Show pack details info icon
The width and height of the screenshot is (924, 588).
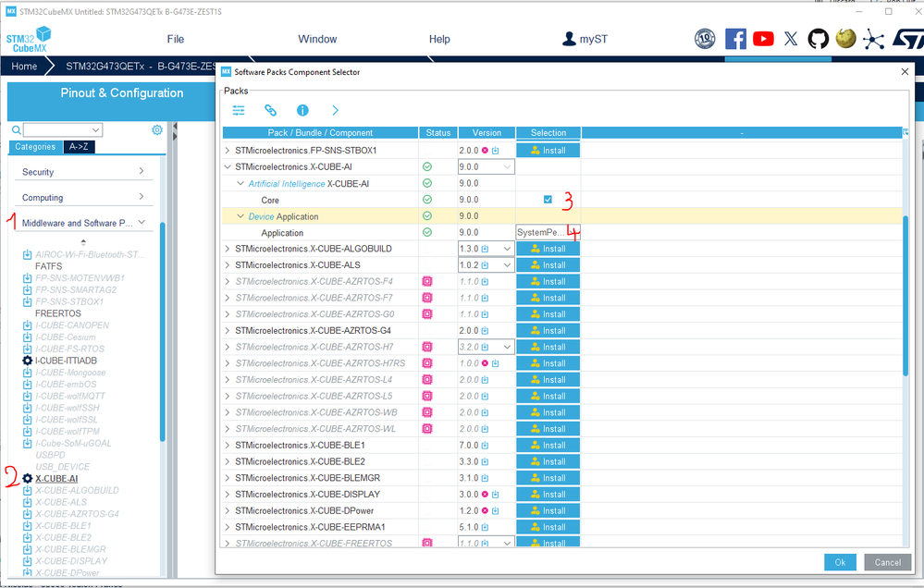[x=302, y=110]
